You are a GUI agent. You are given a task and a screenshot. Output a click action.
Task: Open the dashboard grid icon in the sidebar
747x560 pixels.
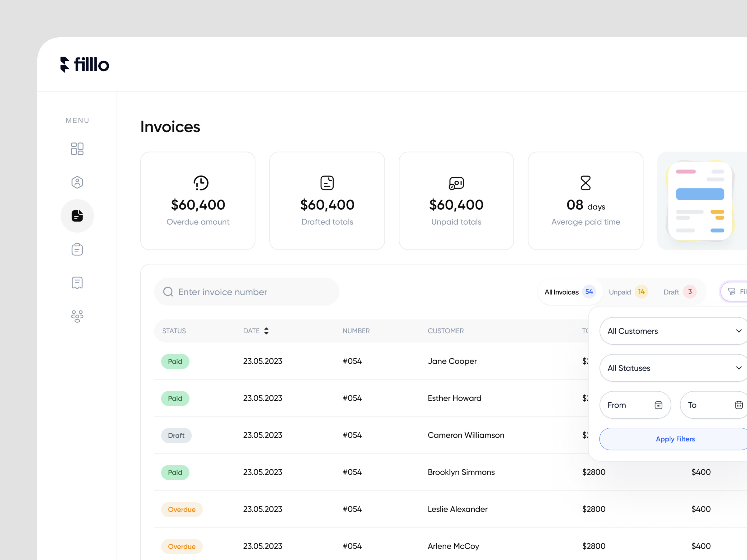(77, 148)
